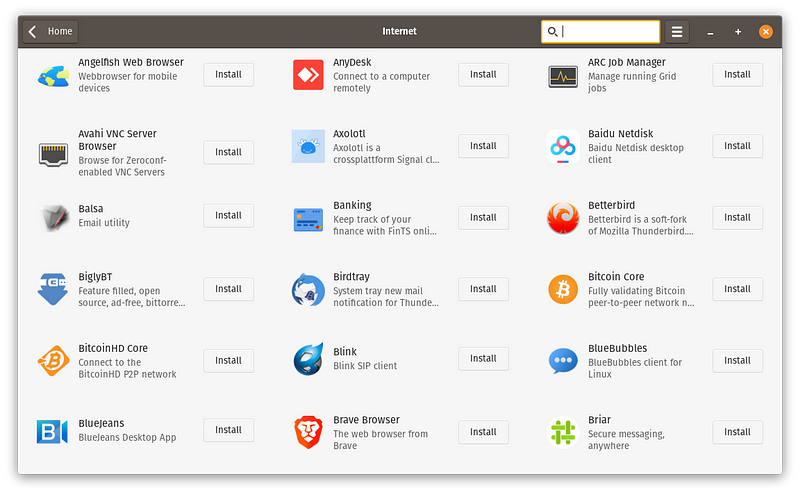Open the Birdtray blue bird icon

[x=308, y=289]
